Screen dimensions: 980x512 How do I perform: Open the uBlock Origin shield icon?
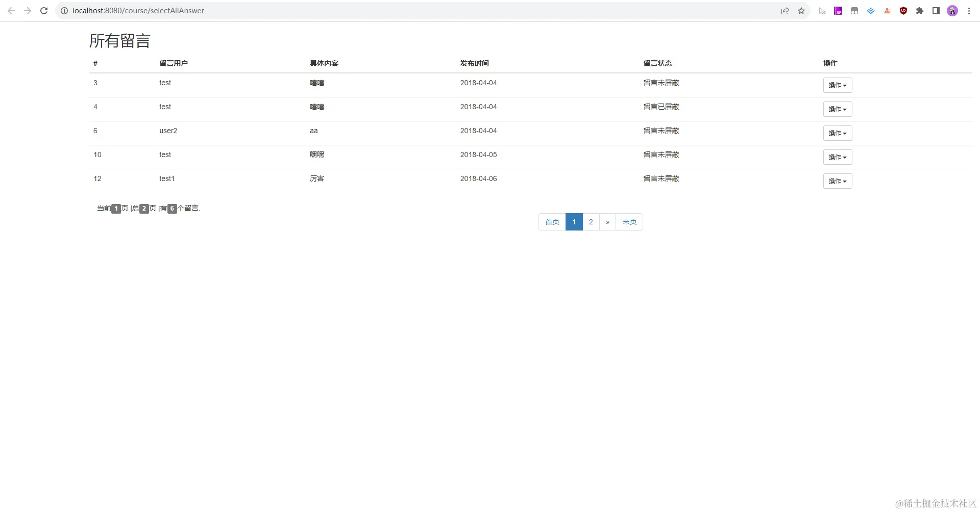(x=903, y=11)
